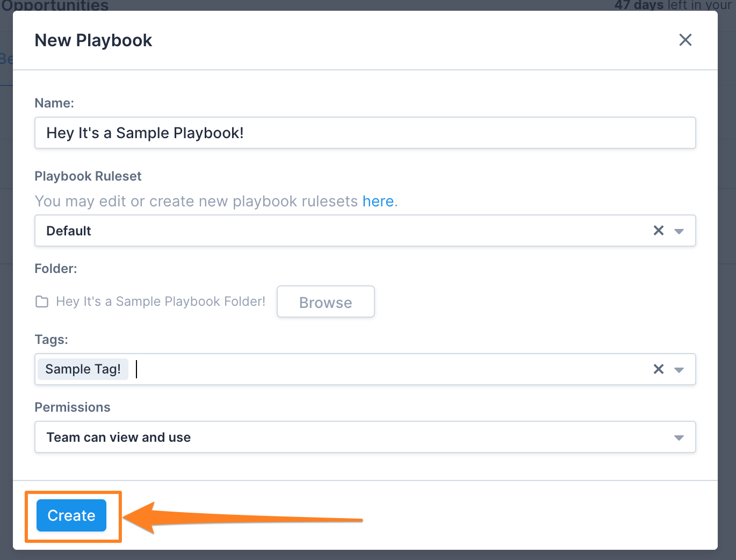The height and width of the screenshot is (560, 736).
Task: Open the Permissions dropdown
Action: pos(365,437)
